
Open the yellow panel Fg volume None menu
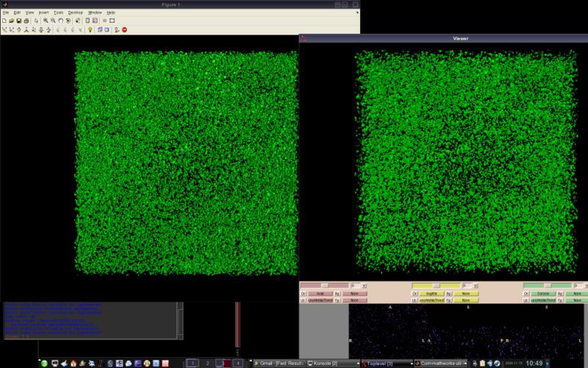click(x=466, y=300)
